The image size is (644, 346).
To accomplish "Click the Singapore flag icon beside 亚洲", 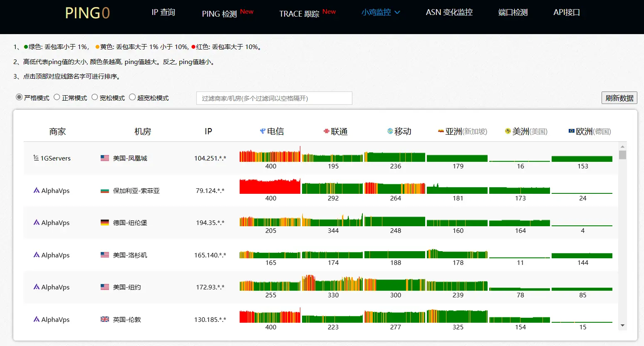I will pyautogui.click(x=441, y=131).
